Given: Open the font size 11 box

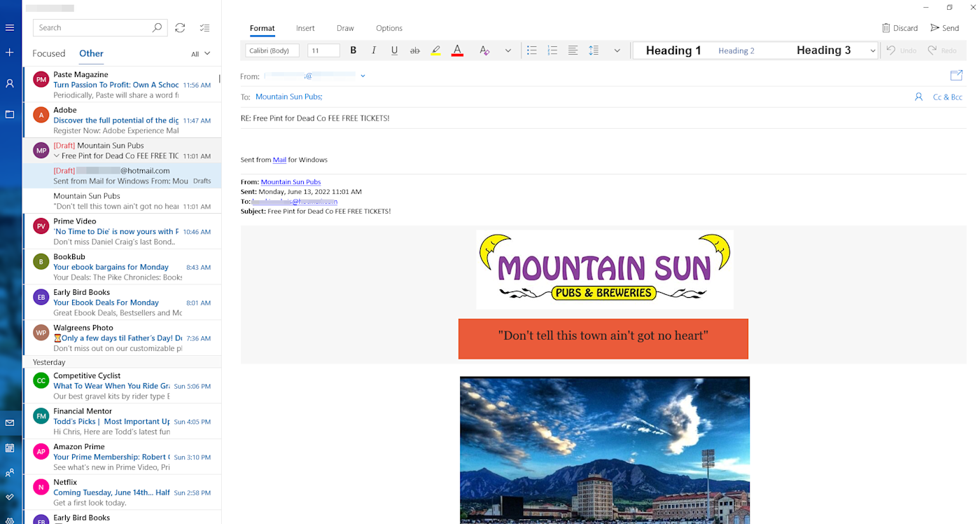Looking at the screenshot, I should pos(323,50).
